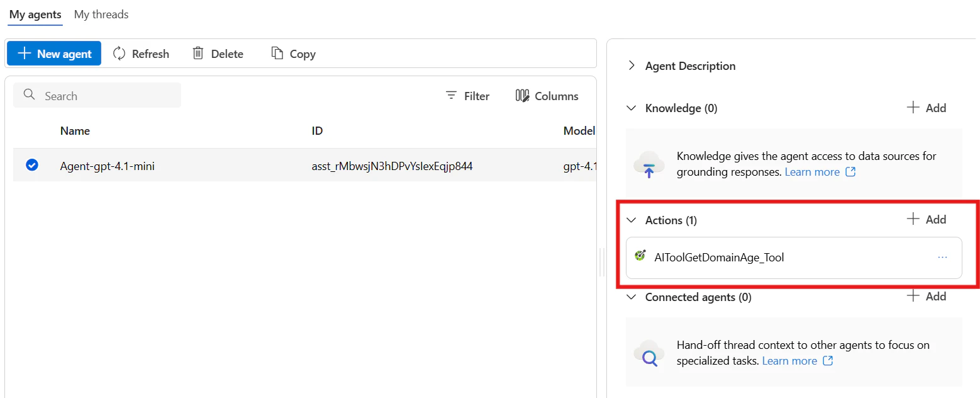Click the Copy button

(x=293, y=54)
